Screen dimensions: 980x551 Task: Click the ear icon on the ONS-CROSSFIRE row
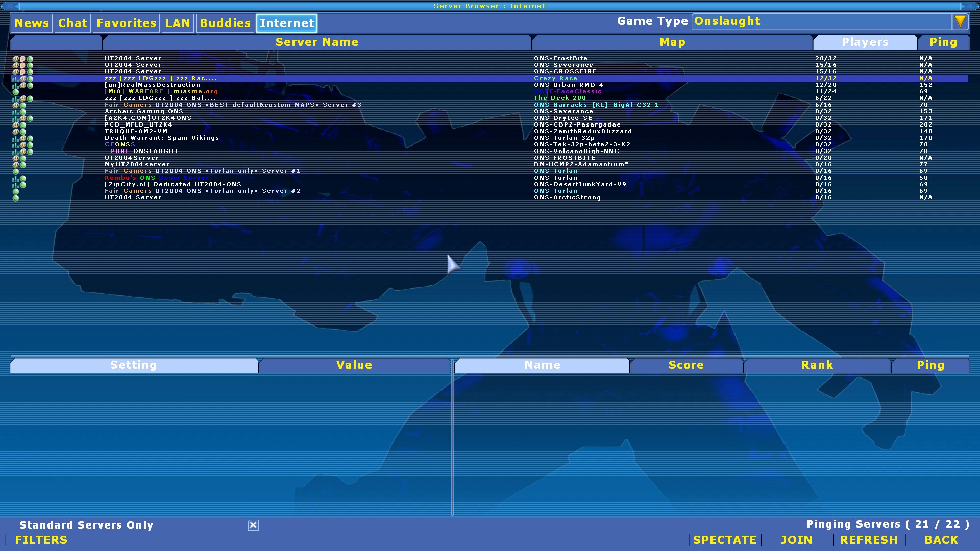click(x=22, y=72)
